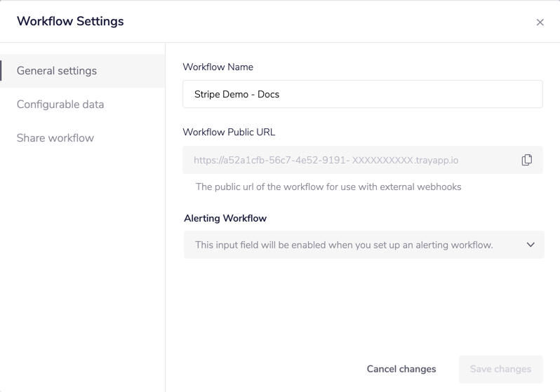The width and height of the screenshot is (560, 392).
Task: Click the trayapp.io URL text
Action: [x=326, y=161]
